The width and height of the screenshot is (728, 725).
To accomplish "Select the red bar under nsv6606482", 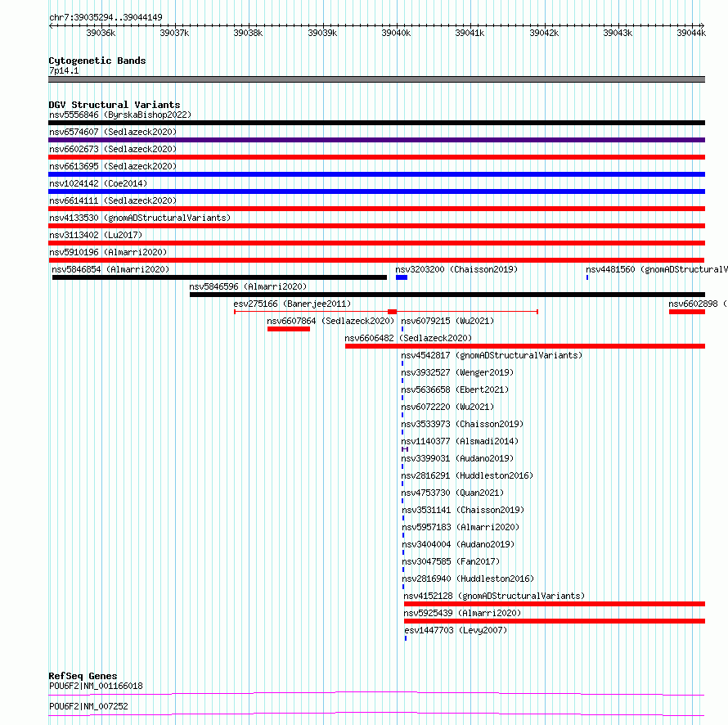I will pyautogui.click(x=525, y=346).
